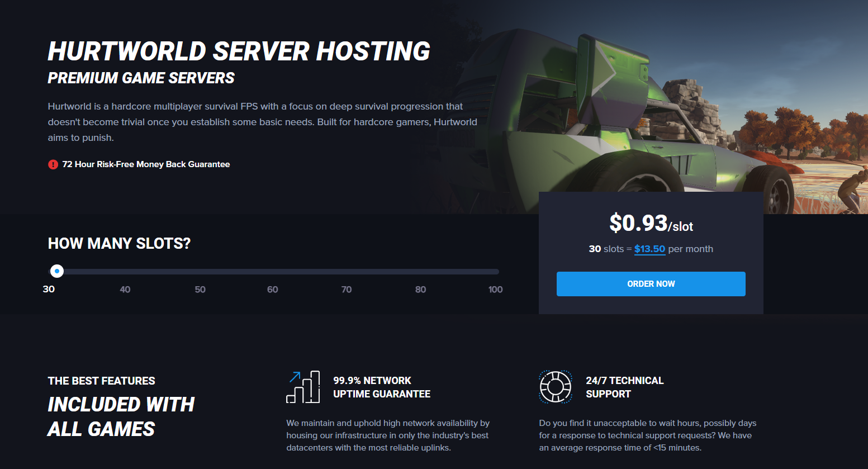Click the ORDER NOW button
The width and height of the screenshot is (868, 469).
[x=651, y=284]
